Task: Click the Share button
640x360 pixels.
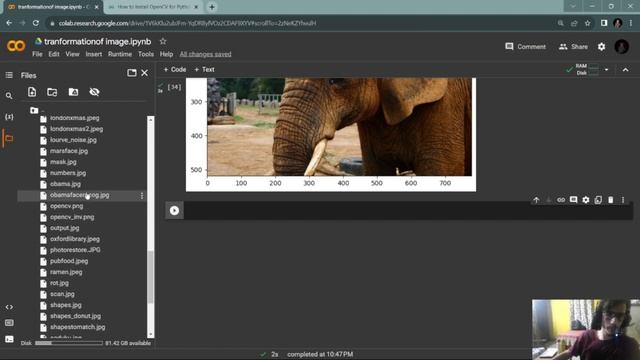Action: pyautogui.click(x=573, y=47)
